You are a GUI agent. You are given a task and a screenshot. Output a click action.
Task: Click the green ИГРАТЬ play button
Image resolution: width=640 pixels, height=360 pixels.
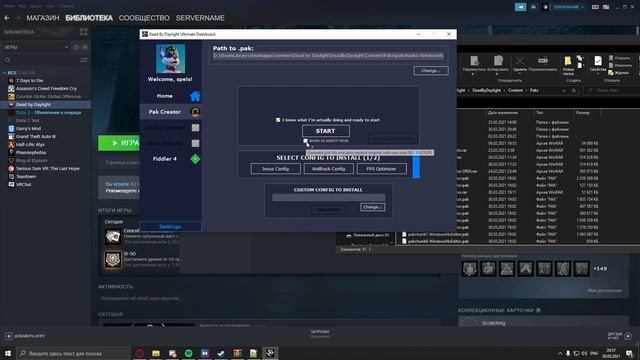119,143
